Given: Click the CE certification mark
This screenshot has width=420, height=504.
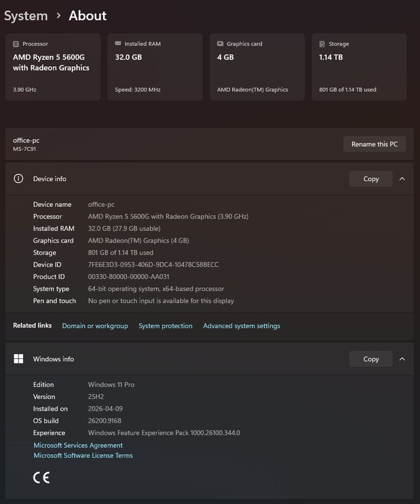Looking at the screenshot, I should pos(41,478).
